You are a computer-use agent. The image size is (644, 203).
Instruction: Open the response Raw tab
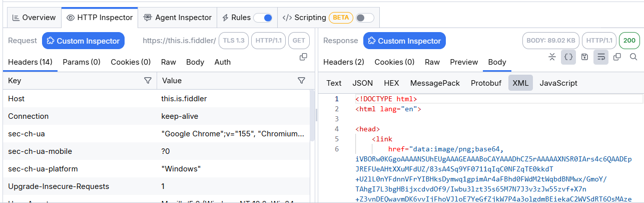[432, 62]
